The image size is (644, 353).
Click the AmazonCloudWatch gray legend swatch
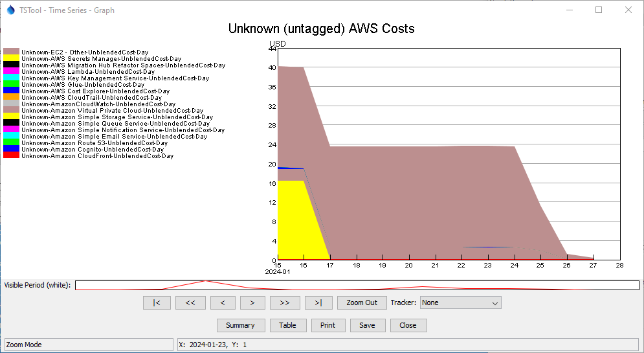12,104
